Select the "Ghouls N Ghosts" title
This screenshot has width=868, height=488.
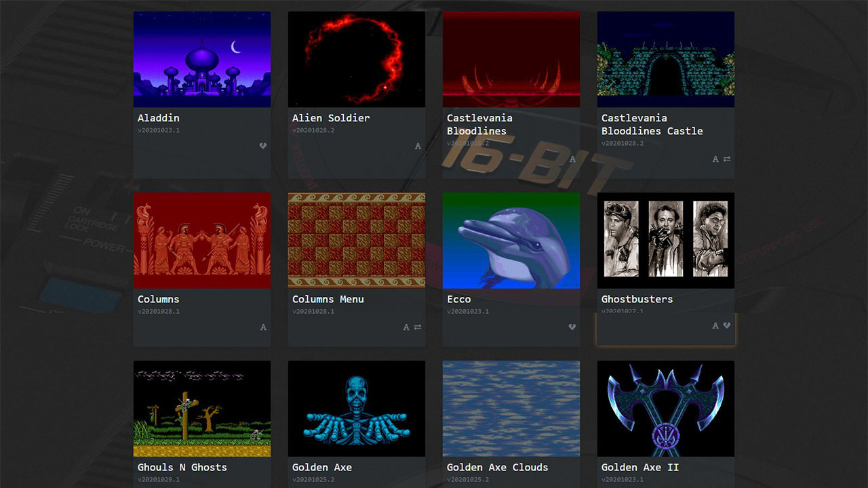tap(182, 467)
